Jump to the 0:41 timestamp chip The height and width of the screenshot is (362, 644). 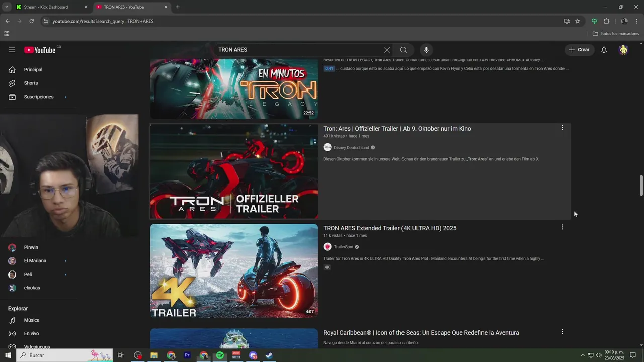pyautogui.click(x=329, y=69)
